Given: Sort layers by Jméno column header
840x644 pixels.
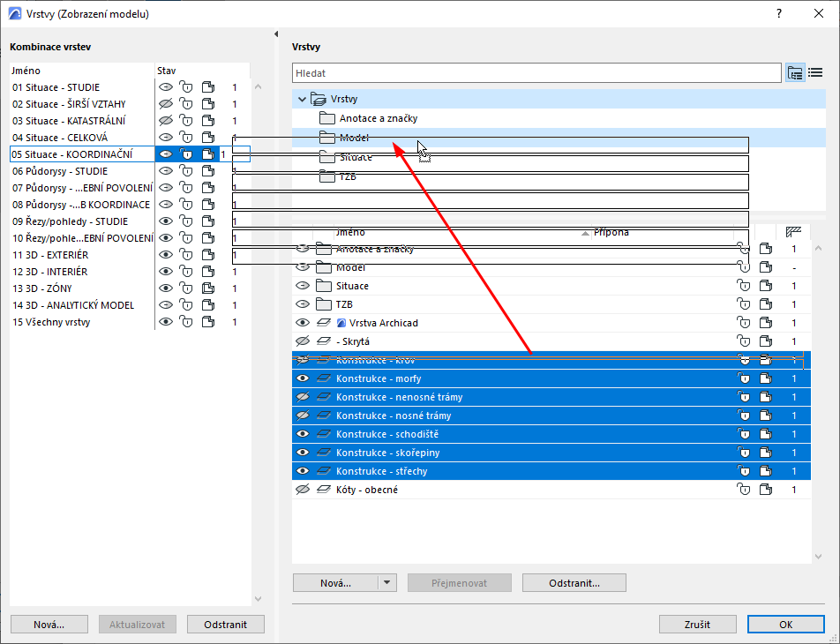Looking at the screenshot, I should point(350,232).
